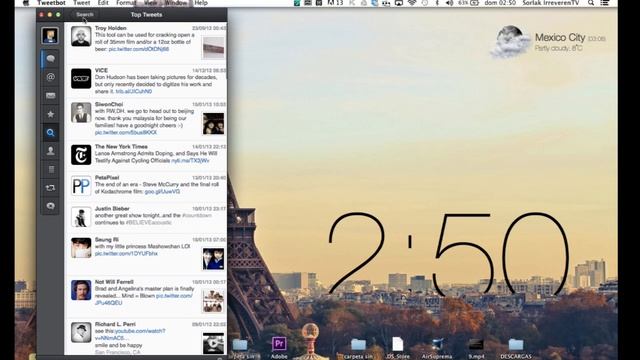Open the Favorites star tab
This screenshot has height=360, width=640.
click(50, 114)
